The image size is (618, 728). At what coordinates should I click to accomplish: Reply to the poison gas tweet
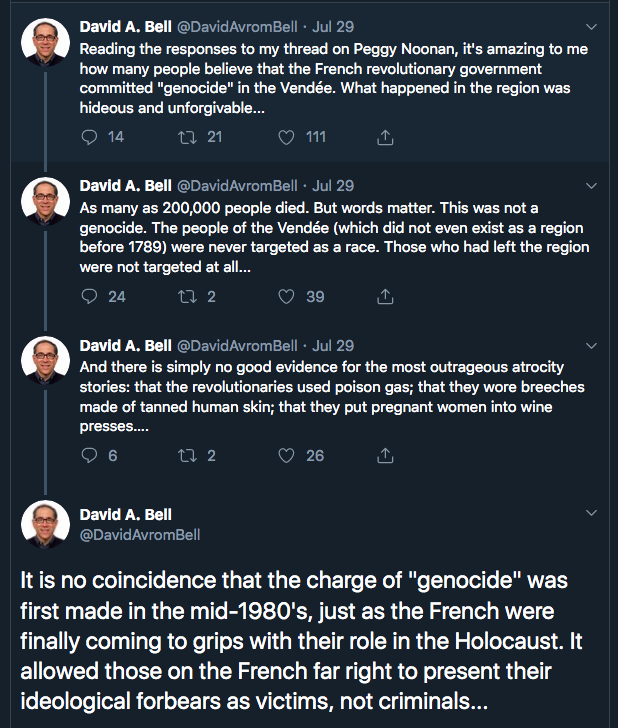click(x=89, y=455)
